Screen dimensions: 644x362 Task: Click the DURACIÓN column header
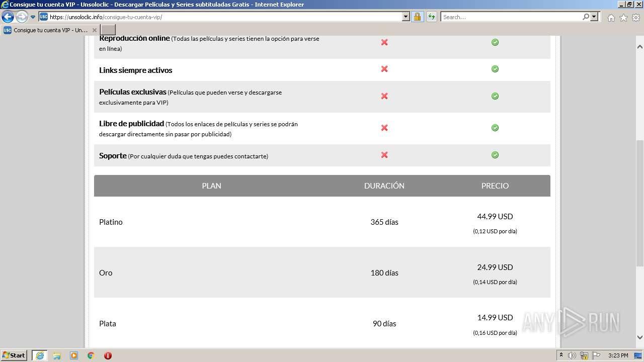tap(384, 186)
